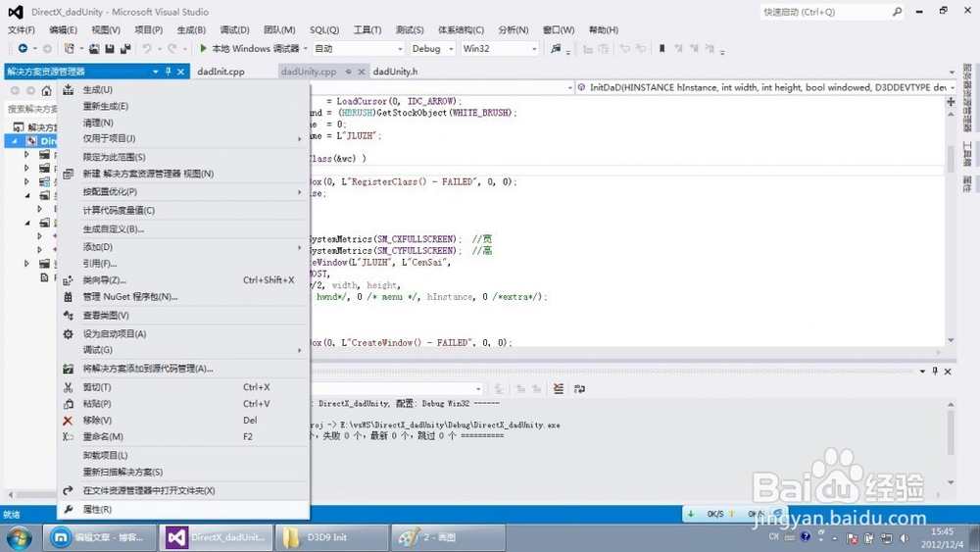The width and height of the screenshot is (980, 552).
Task: Open Solution Explorer window options dropdown arrow
Action: 156,72
